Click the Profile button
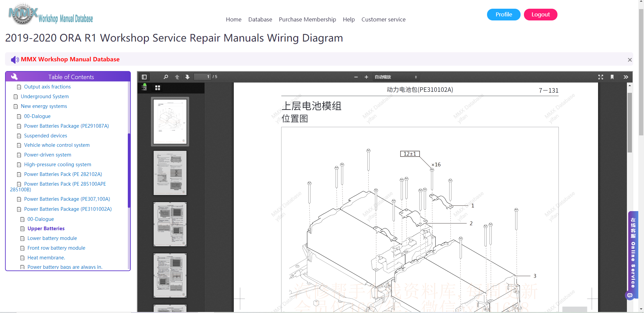The image size is (644, 313). point(504,14)
